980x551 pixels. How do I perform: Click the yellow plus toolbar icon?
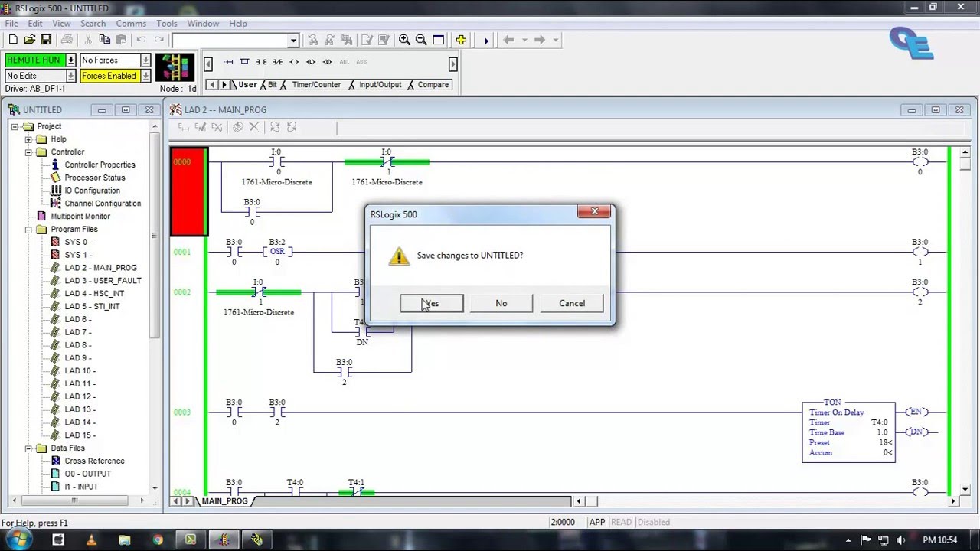click(461, 40)
